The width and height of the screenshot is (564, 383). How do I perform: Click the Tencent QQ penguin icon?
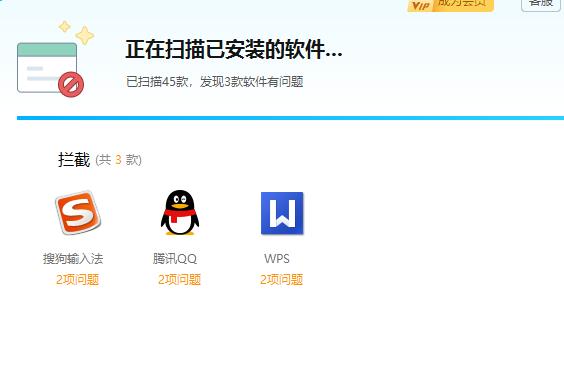point(180,213)
